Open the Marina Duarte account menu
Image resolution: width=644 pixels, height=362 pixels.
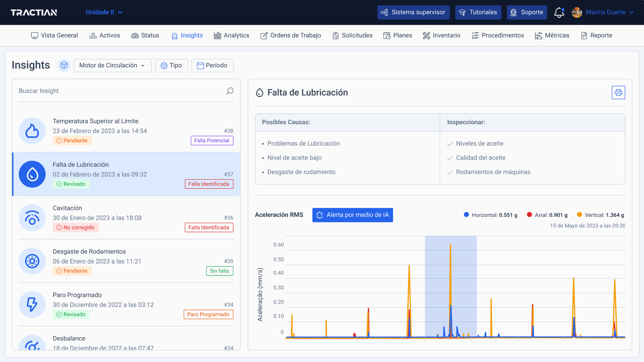tap(603, 12)
